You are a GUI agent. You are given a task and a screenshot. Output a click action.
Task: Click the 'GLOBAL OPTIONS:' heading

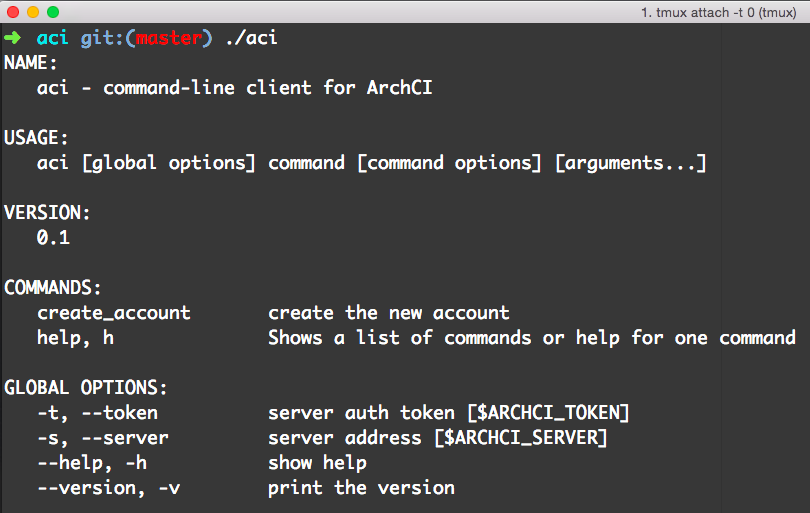pyautogui.click(x=86, y=387)
